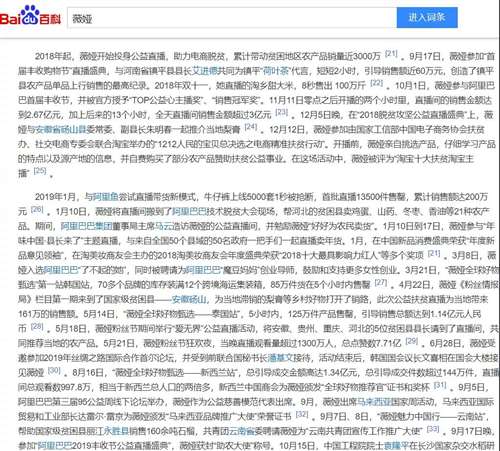Click reference [29]
The width and height of the screenshot is (500, 451).
pos(412,341)
